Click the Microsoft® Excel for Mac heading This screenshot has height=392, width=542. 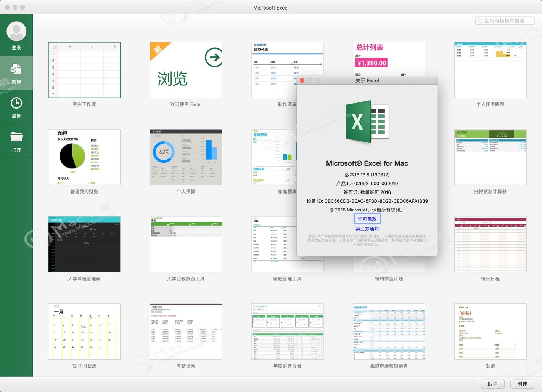coord(367,163)
